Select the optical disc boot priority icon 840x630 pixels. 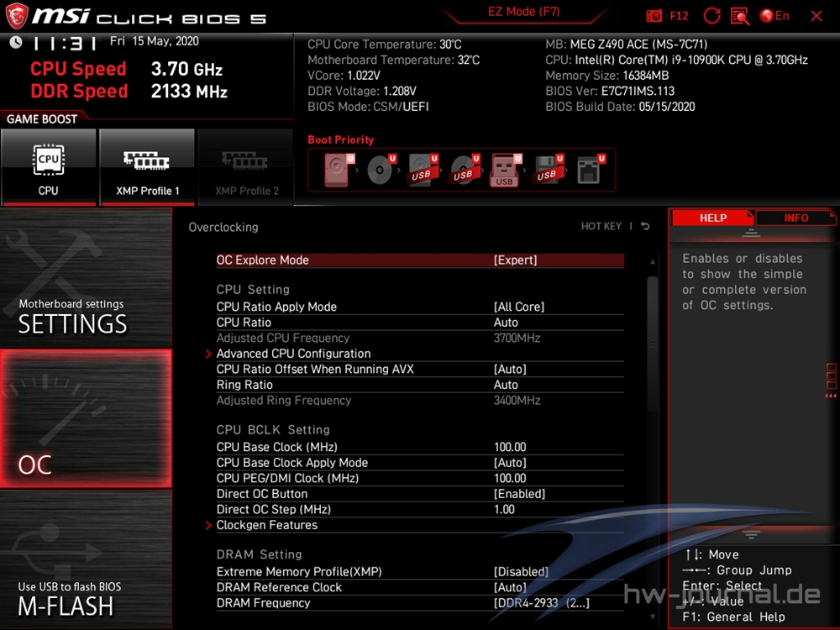(x=381, y=170)
